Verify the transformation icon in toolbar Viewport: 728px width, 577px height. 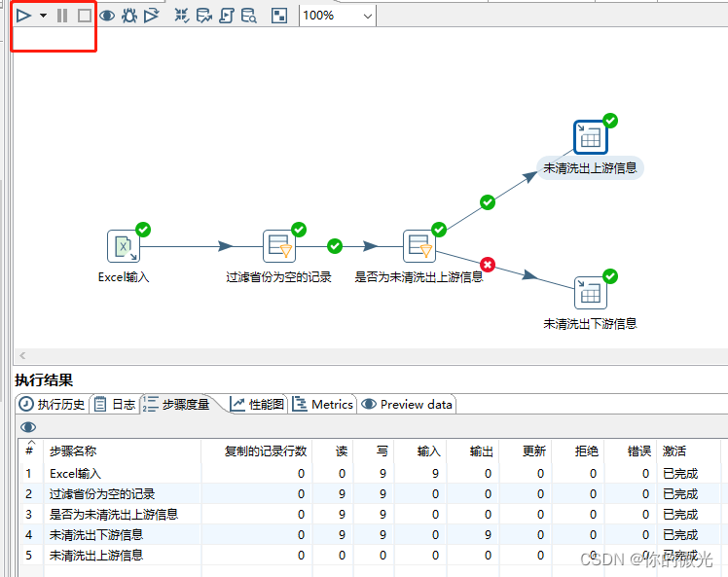182,16
